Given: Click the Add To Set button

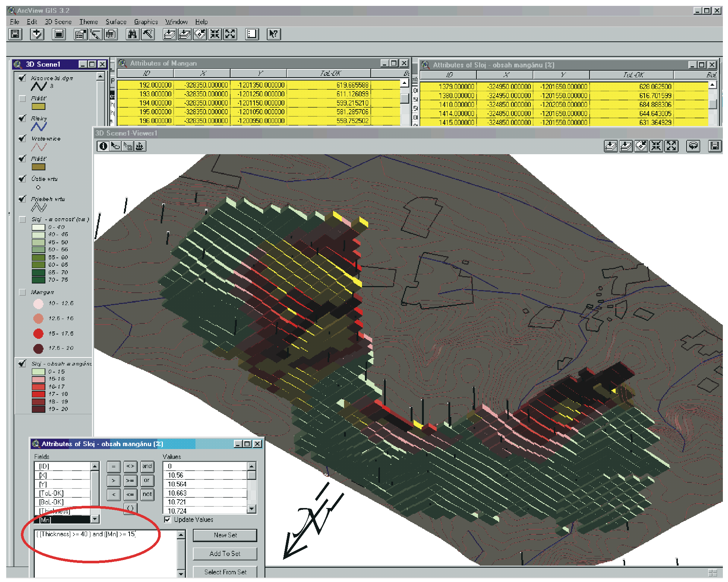Looking at the screenshot, I should tap(225, 554).
